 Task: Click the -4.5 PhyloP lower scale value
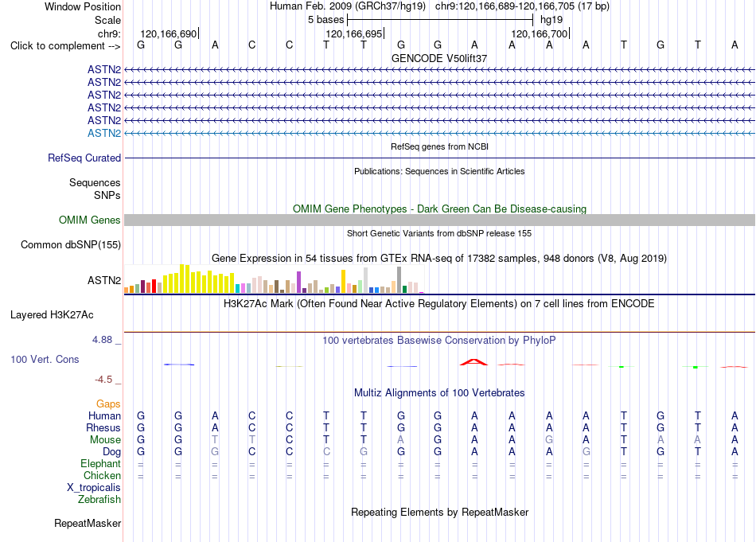click(103, 380)
